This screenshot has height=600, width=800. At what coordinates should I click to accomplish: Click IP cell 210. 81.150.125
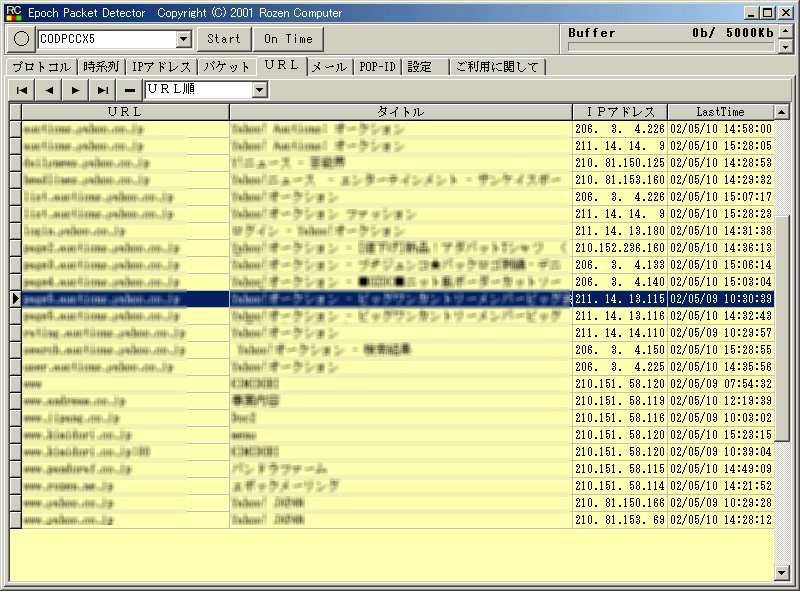click(x=620, y=163)
